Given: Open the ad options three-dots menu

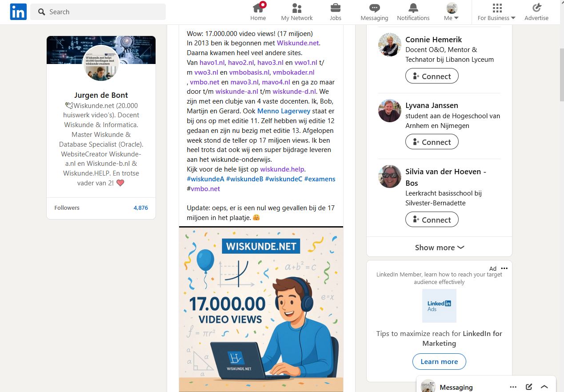Looking at the screenshot, I should click(x=504, y=268).
